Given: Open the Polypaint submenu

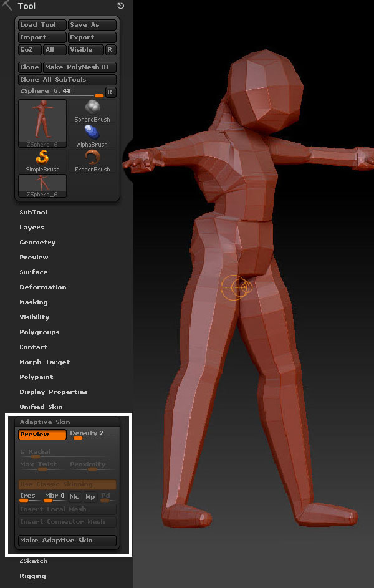Looking at the screenshot, I should click(x=36, y=377).
